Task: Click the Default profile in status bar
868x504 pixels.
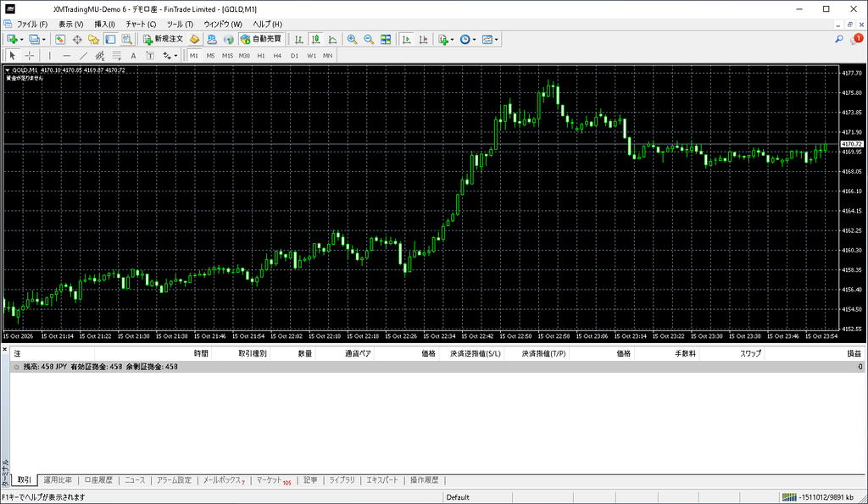Action: 458,497
